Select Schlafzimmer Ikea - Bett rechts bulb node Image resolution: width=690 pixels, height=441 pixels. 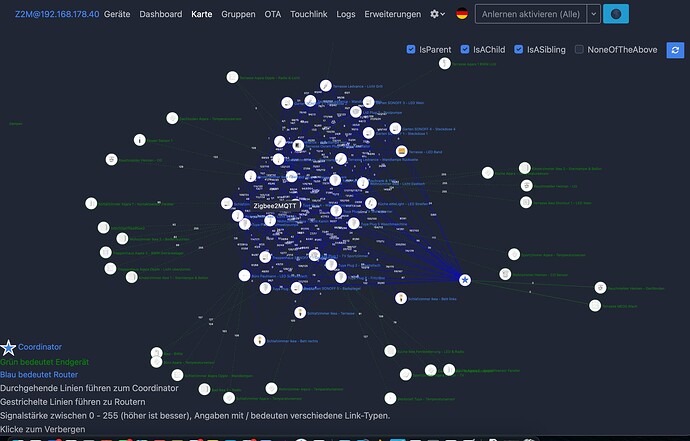pyautogui.click(x=260, y=340)
